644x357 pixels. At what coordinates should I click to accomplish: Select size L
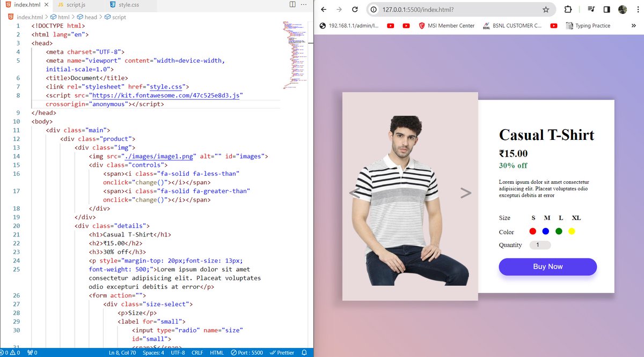(x=561, y=218)
